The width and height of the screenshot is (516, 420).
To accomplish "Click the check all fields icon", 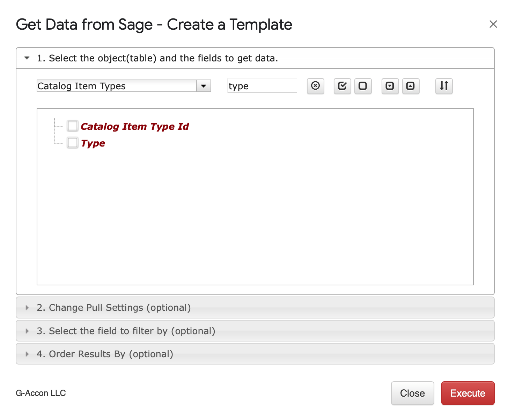I will 342,86.
